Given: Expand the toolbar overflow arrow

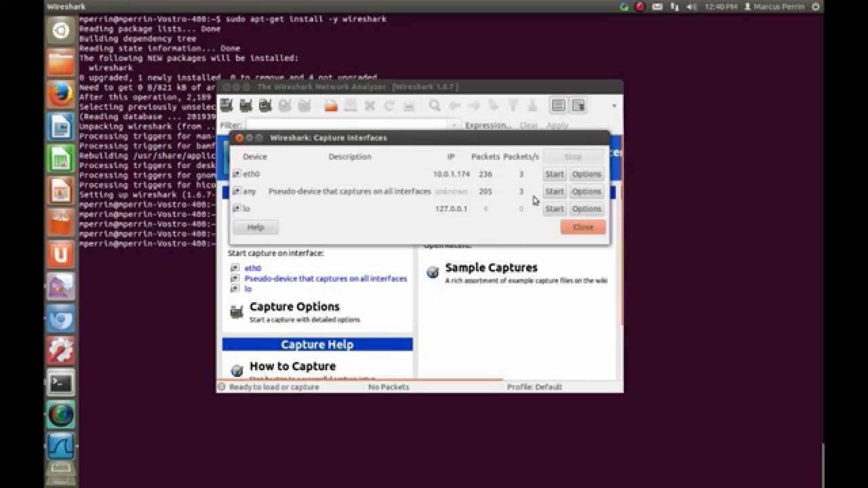Looking at the screenshot, I should (x=614, y=106).
